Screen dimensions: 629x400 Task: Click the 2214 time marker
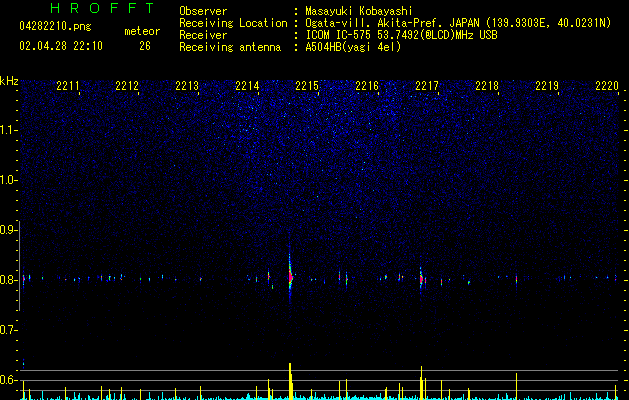pyautogui.click(x=247, y=86)
